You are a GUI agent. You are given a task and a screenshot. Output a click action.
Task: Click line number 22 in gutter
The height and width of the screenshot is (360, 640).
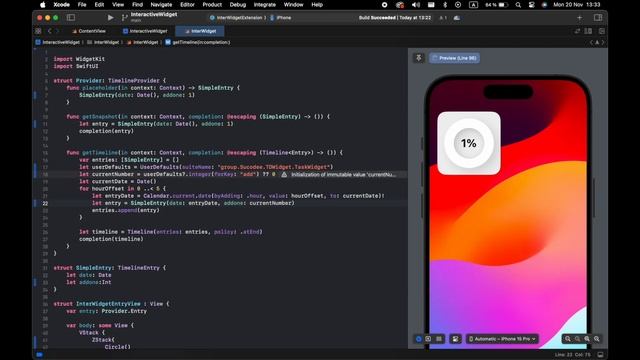click(x=45, y=203)
